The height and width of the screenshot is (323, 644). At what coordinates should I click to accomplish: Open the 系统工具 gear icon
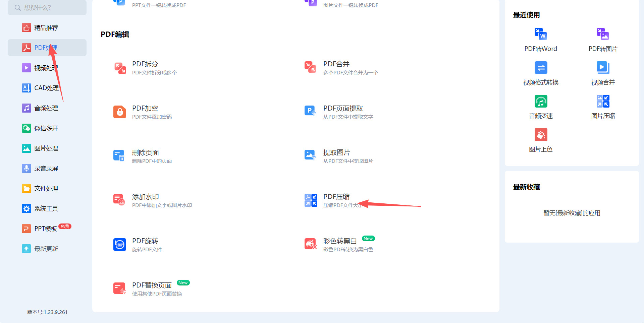pos(26,208)
